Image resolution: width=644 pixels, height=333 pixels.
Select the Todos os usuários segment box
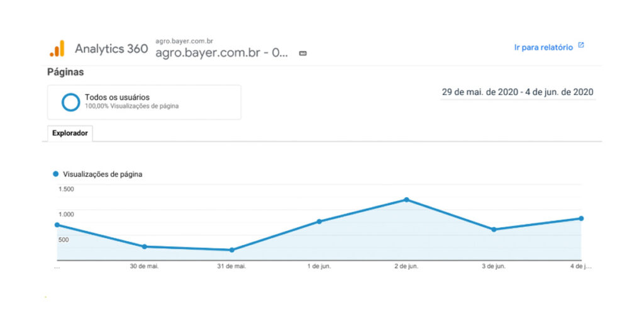pos(144,102)
